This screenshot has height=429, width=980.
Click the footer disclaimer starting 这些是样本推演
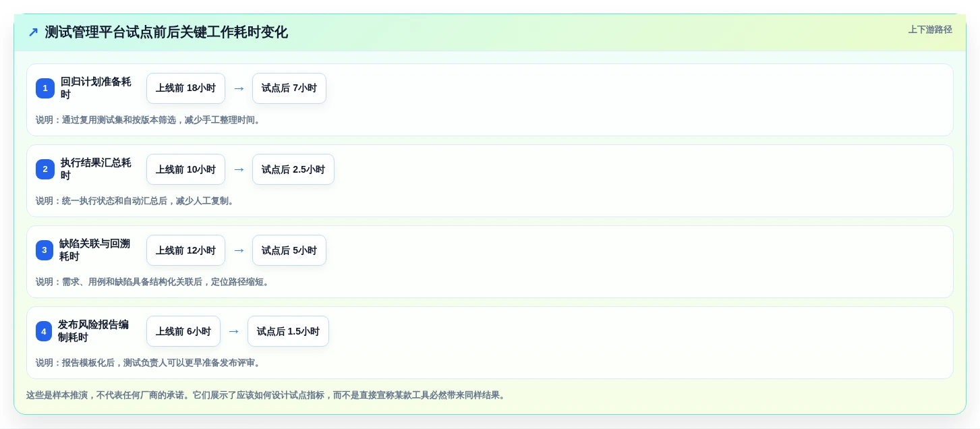tap(266, 395)
